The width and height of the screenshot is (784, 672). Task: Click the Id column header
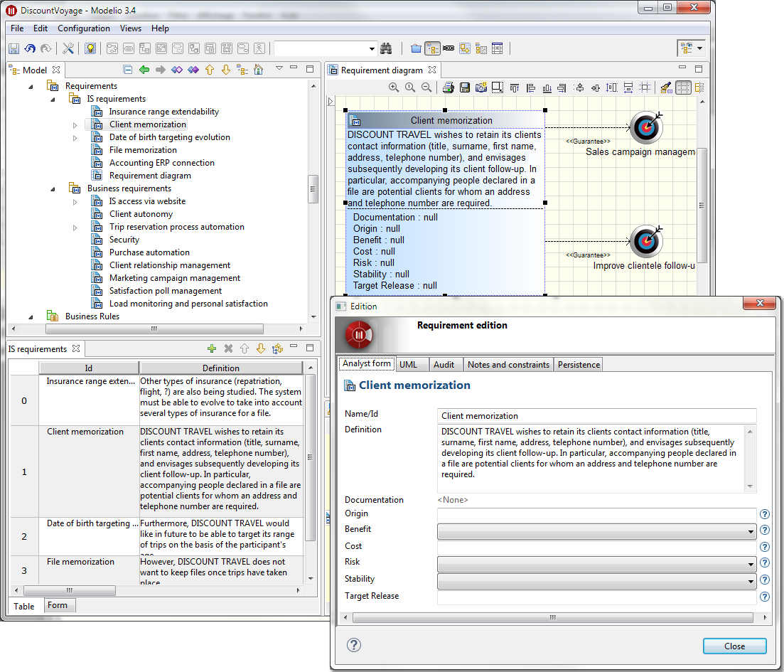[x=89, y=368]
